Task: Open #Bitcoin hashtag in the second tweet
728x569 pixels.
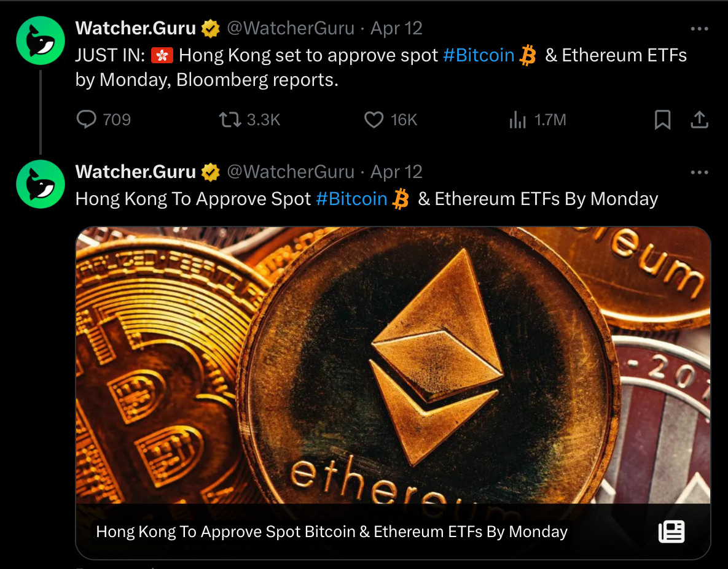Action: pyautogui.click(x=351, y=199)
